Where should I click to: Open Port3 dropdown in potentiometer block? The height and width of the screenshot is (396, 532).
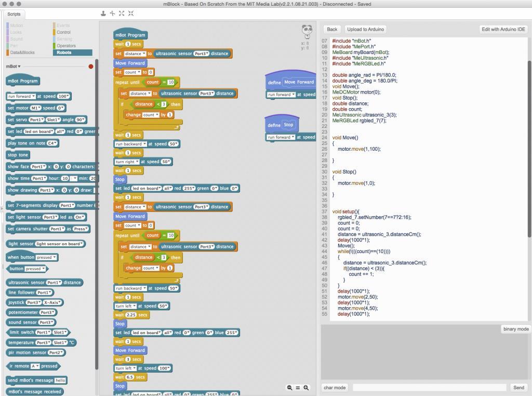(47, 312)
